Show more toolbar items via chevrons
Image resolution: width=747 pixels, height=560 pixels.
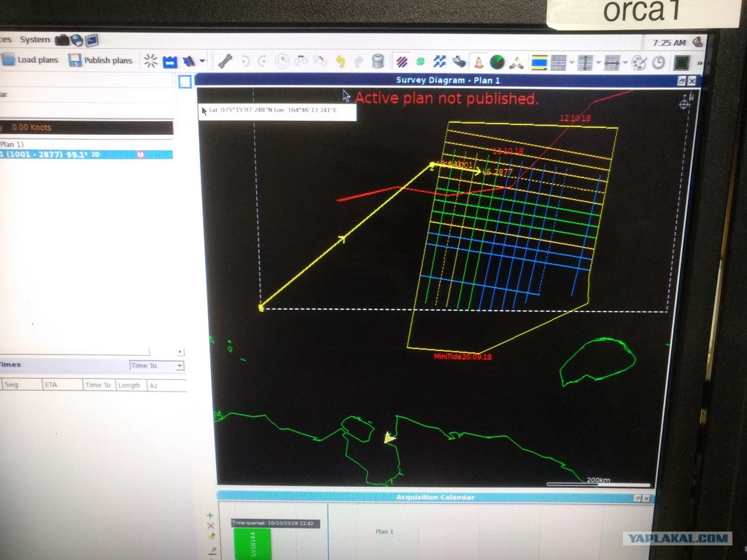699,63
